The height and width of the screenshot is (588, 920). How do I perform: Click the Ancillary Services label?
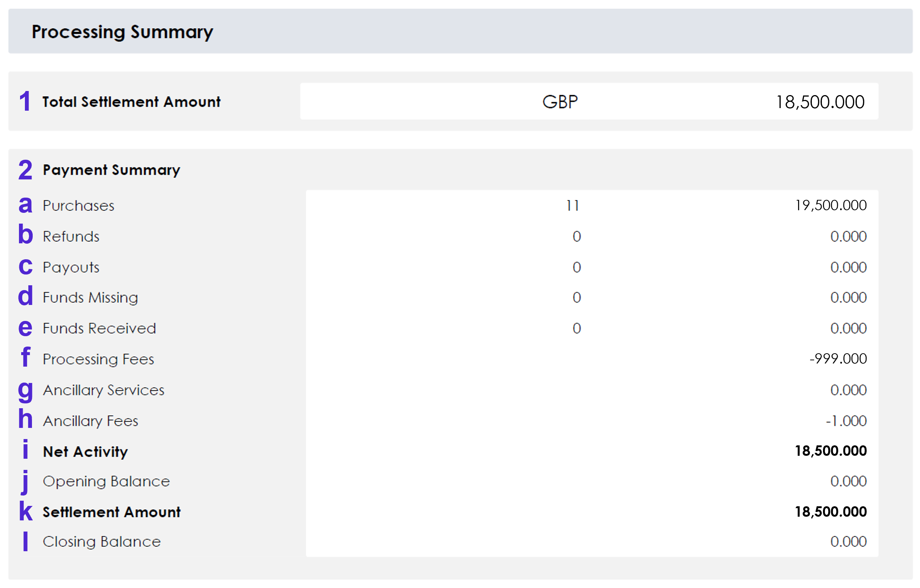[x=104, y=390]
